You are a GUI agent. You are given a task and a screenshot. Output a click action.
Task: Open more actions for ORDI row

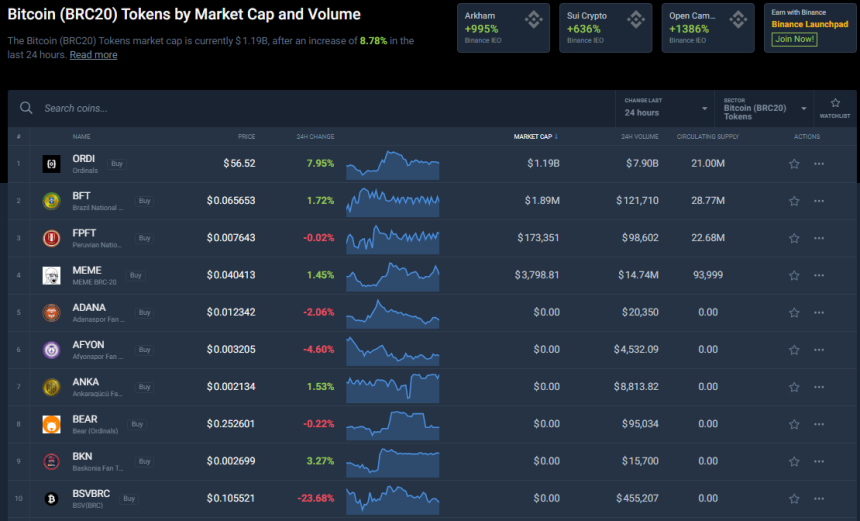coord(819,164)
